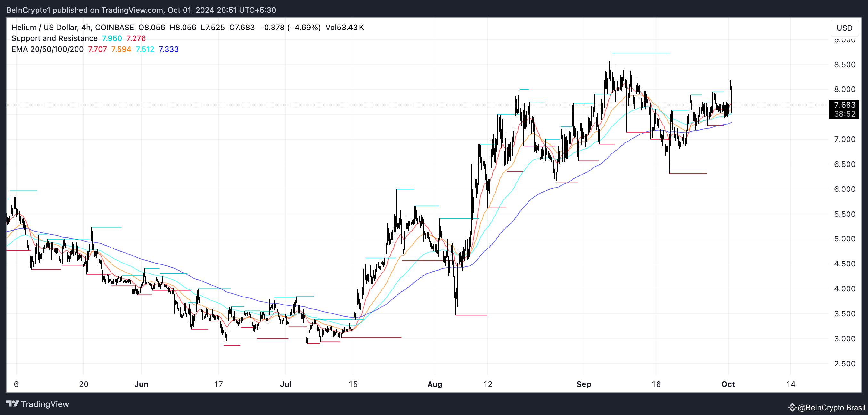This screenshot has height=415, width=868.
Task: Click the Jun label on the time axis
Action: [141, 384]
